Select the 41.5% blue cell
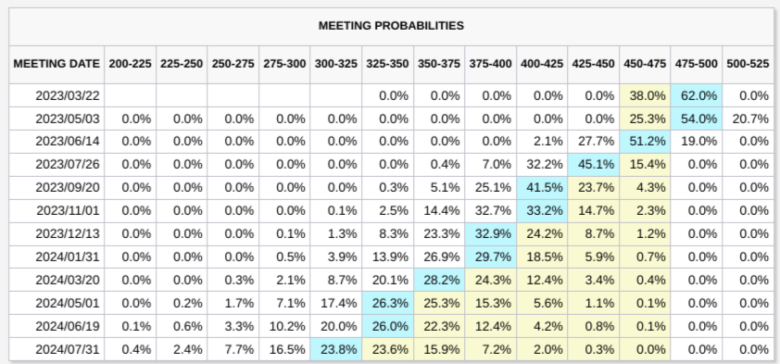The image size is (780, 364). [542, 187]
